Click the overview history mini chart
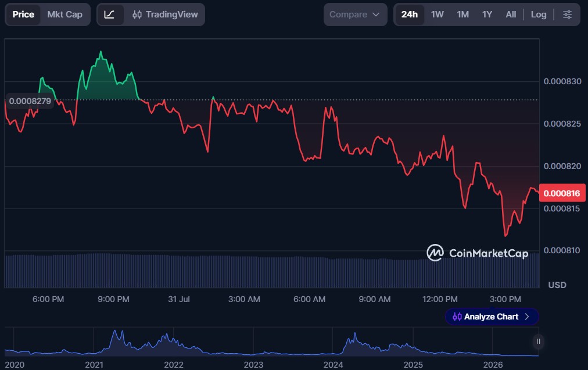 pos(271,342)
